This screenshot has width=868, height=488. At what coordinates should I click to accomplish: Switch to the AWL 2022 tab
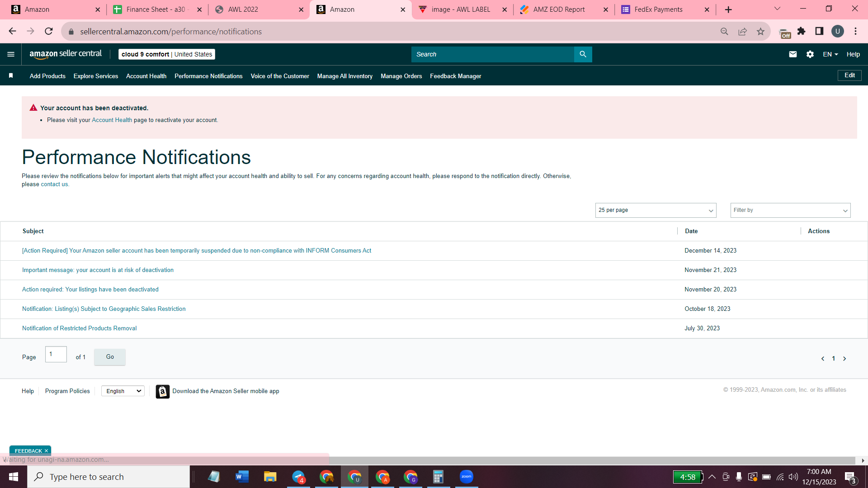(x=259, y=9)
